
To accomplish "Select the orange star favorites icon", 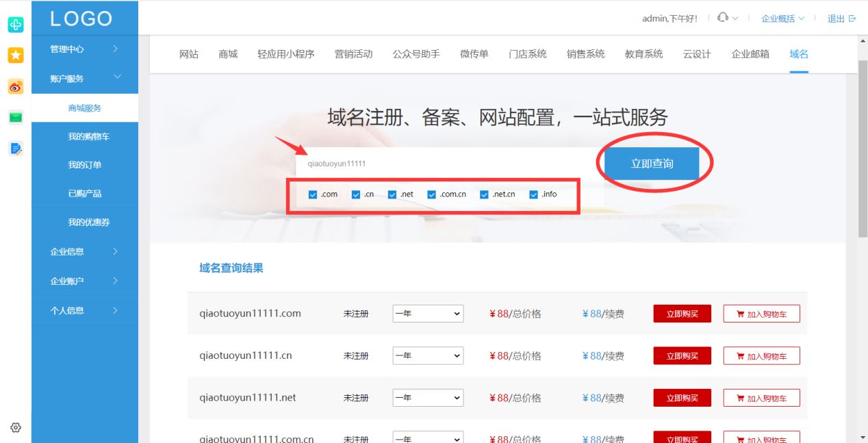I will coord(15,55).
